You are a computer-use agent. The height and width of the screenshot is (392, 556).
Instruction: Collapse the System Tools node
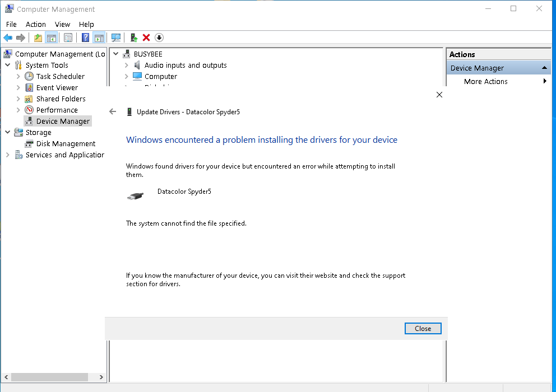tap(8, 65)
